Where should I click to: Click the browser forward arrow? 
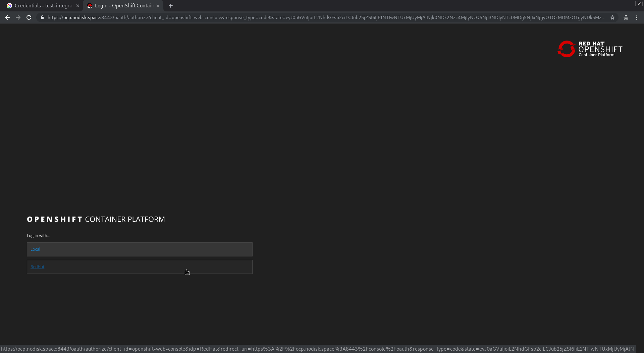pos(18,17)
